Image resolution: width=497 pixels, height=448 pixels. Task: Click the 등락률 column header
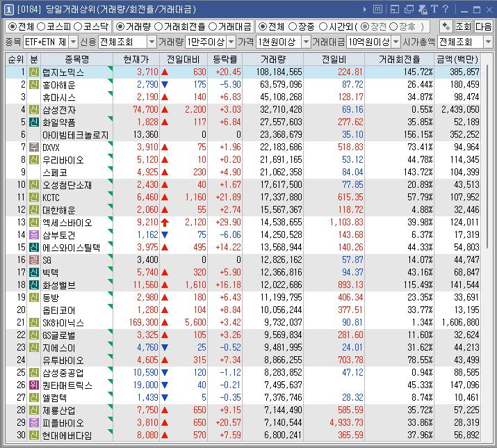coord(225,59)
